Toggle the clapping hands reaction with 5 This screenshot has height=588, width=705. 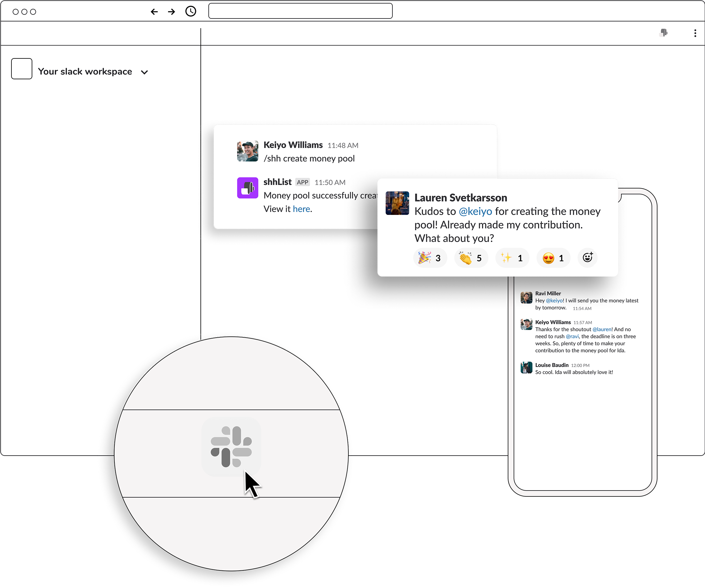pos(471,258)
